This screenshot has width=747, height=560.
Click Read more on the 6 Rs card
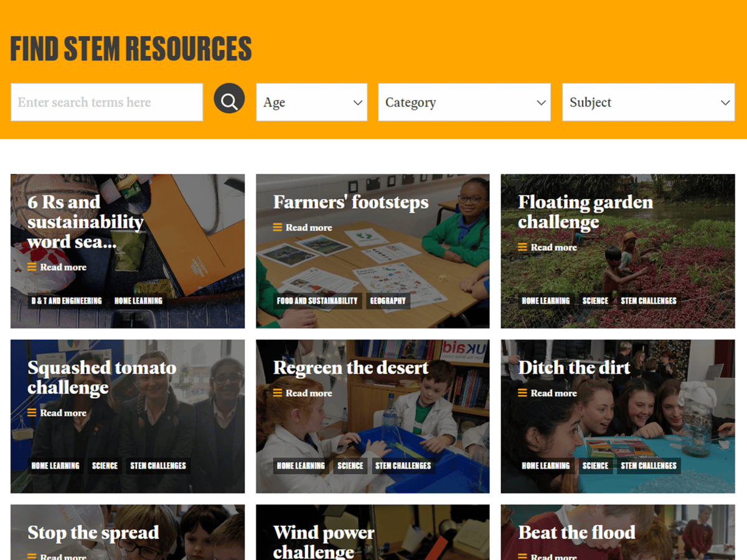[x=57, y=267]
